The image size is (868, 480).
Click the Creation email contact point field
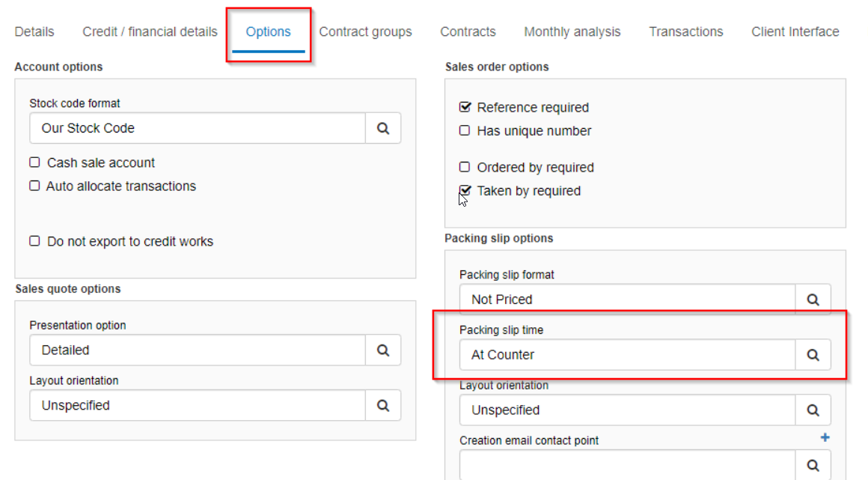(x=627, y=465)
